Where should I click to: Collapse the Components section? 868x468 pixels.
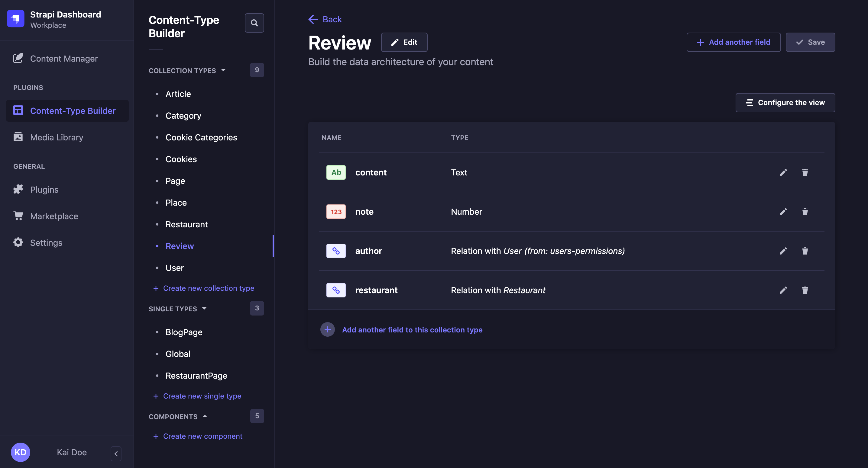tap(205, 416)
